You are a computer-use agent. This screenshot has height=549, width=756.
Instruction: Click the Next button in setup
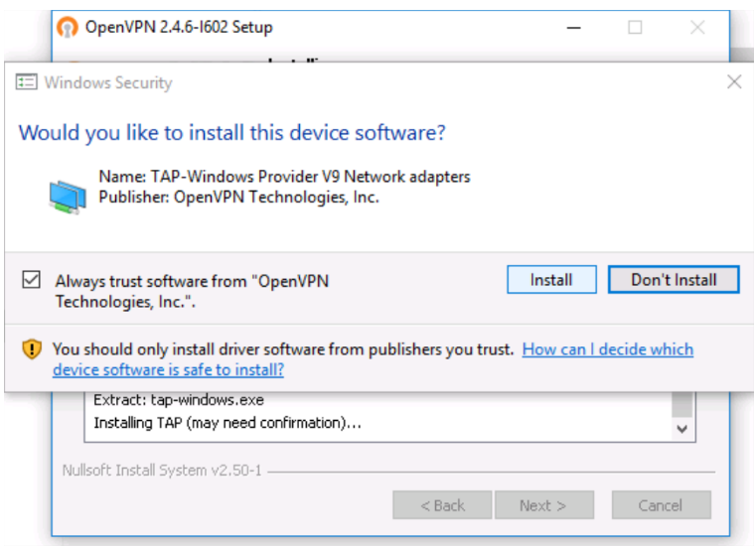click(542, 505)
